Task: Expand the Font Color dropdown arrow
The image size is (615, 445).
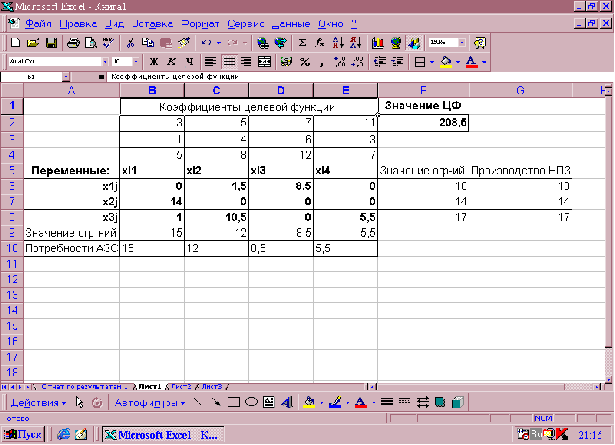Action: coord(484,62)
